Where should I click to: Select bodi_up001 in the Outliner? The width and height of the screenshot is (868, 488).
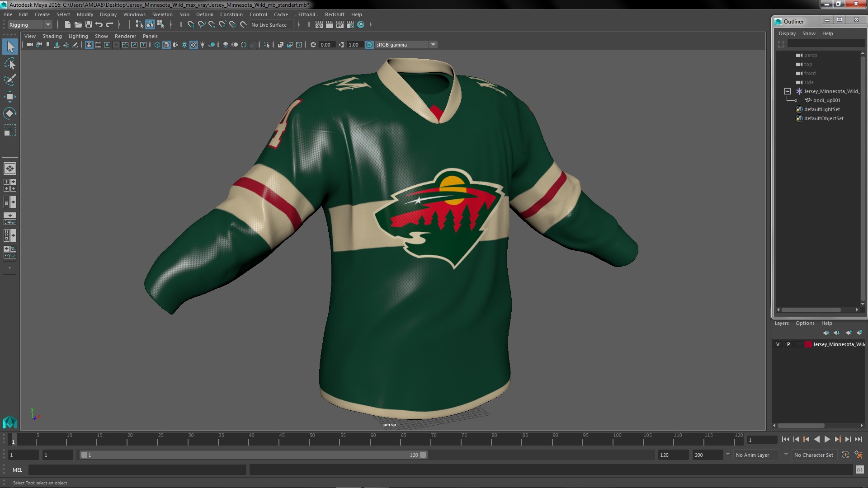click(x=826, y=100)
